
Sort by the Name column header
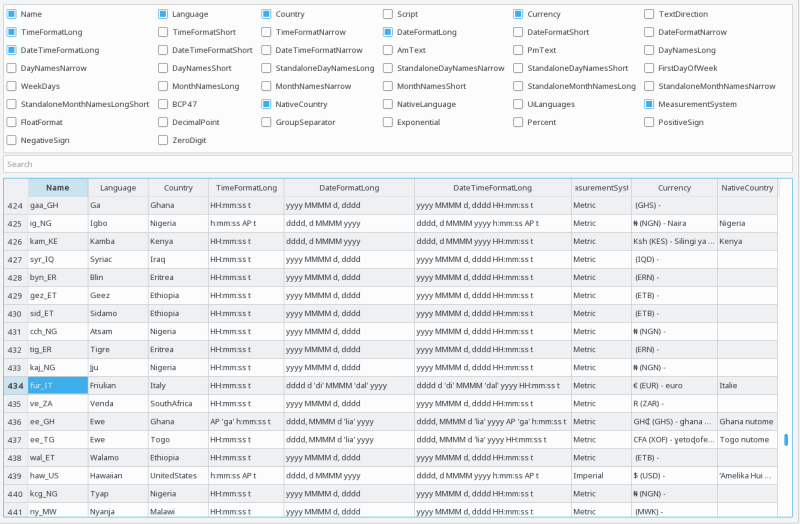[x=58, y=188]
